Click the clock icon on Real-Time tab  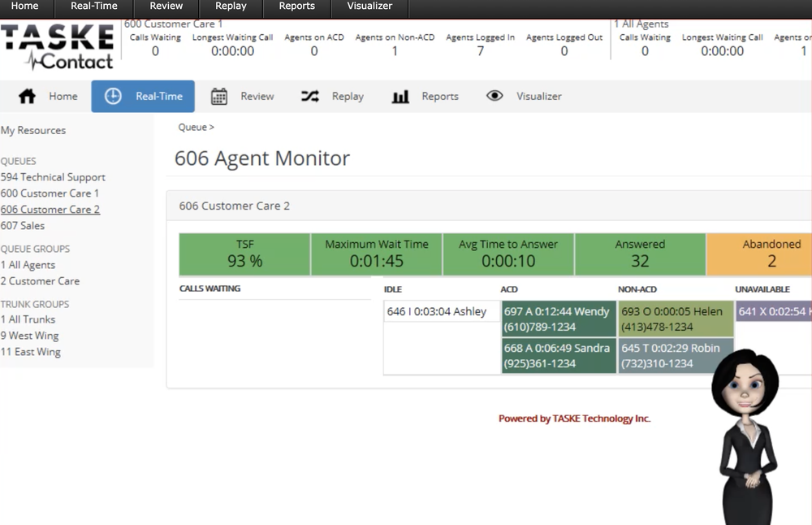click(113, 96)
